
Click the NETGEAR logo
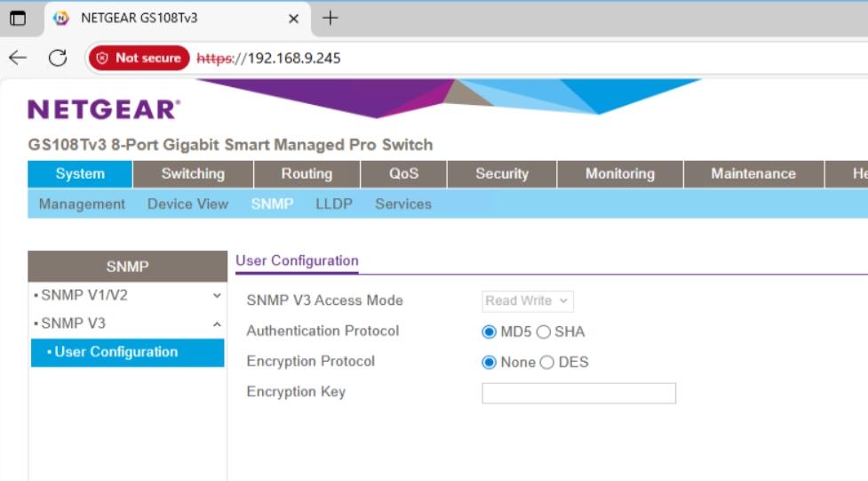(104, 109)
